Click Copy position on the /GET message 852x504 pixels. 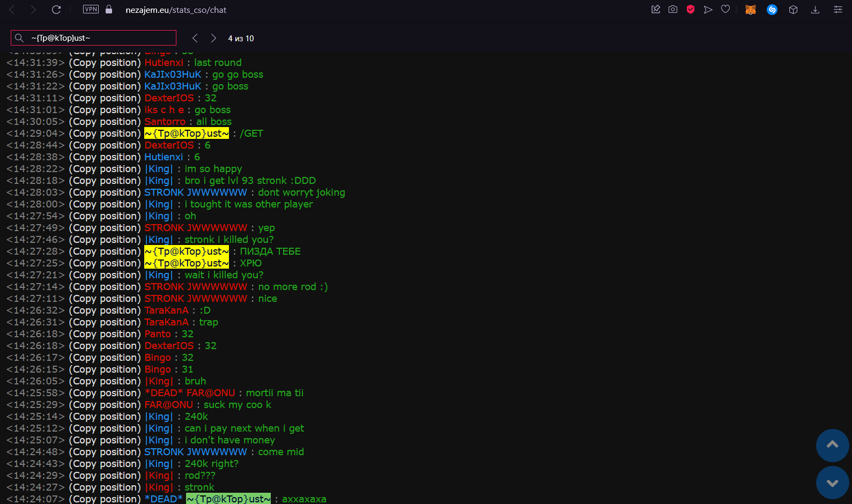tap(105, 134)
